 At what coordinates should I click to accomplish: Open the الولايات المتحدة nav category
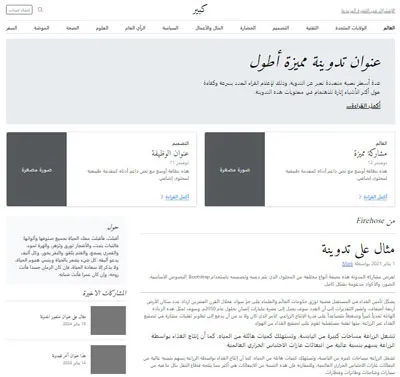pos(351,28)
